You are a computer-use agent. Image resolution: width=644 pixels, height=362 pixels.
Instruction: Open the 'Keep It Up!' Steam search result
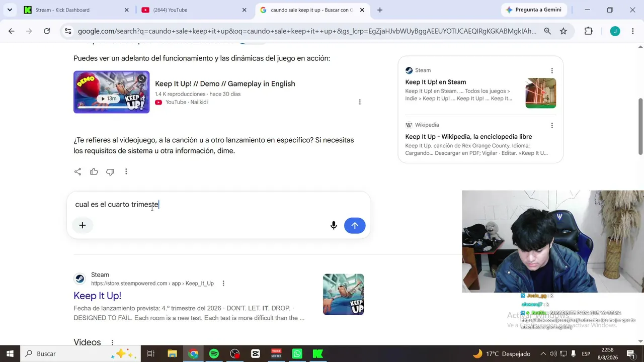(x=97, y=296)
